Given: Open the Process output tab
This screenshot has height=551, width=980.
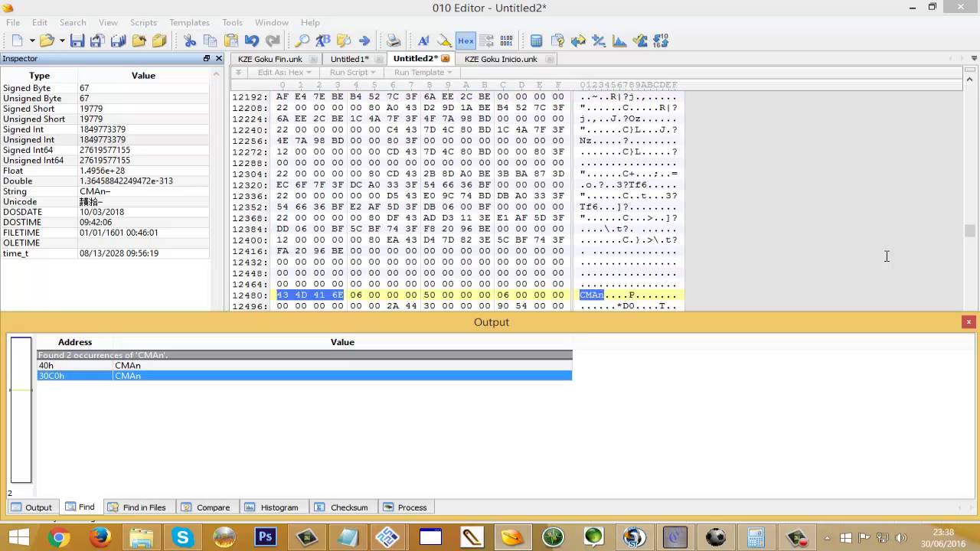Looking at the screenshot, I should tap(405, 507).
